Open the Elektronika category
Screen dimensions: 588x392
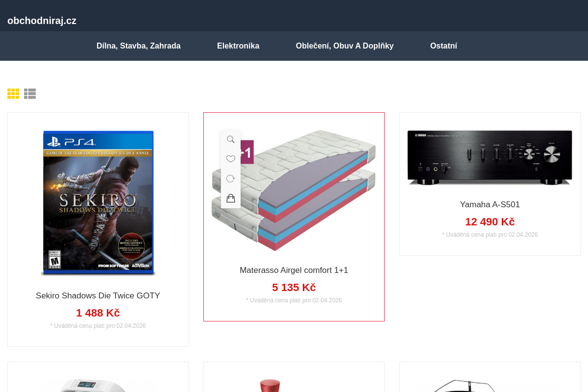click(238, 46)
